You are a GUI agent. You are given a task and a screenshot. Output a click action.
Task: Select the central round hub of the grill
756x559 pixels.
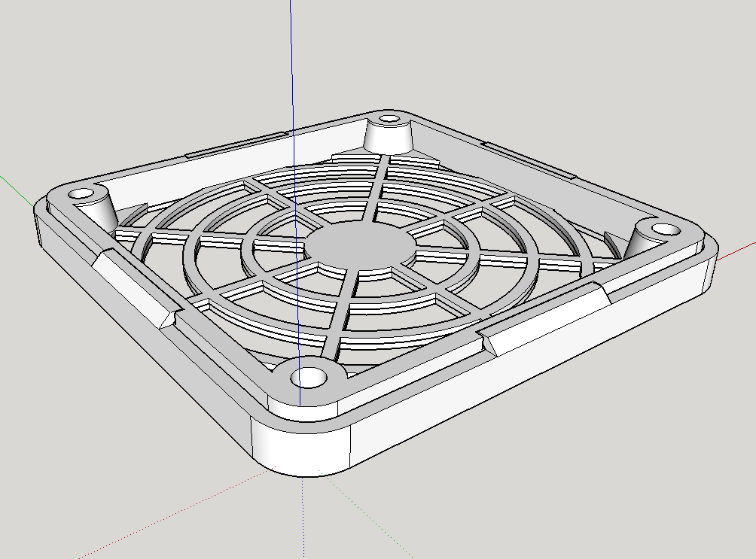[x=360, y=245]
